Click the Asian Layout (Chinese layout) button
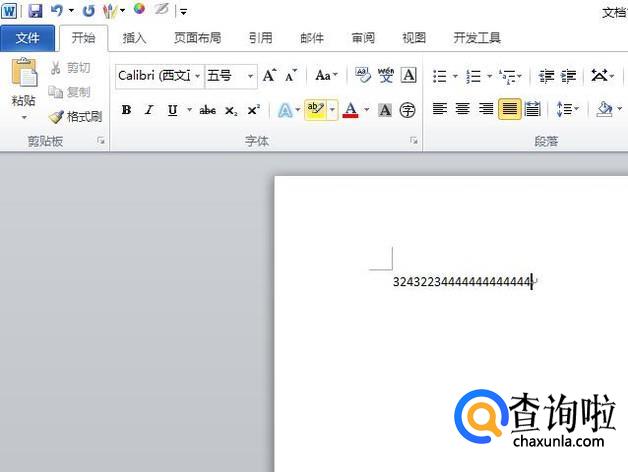 coord(603,75)
